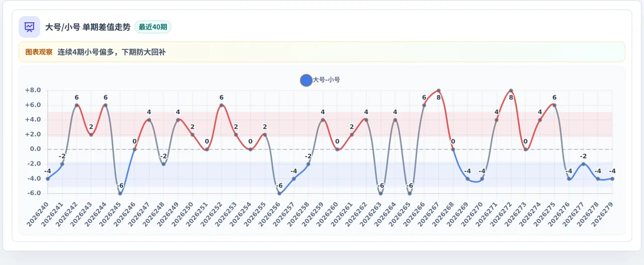
Task: Click the 6 point at period 2026275
Action: 554,105
